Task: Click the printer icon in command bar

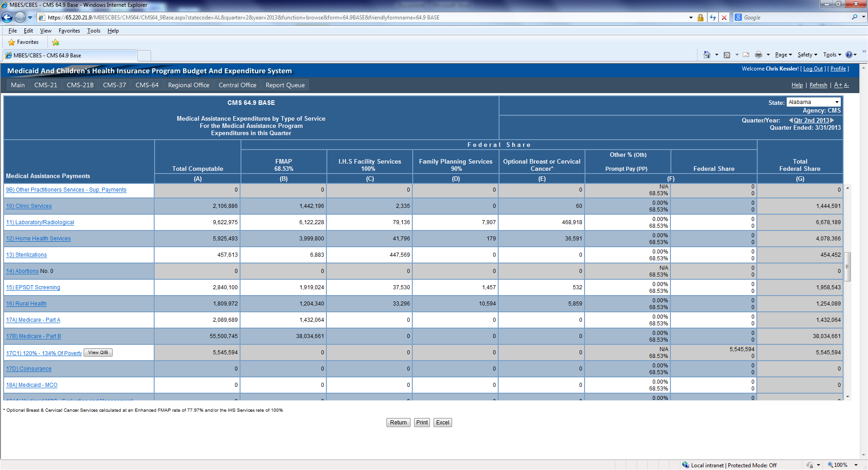Action: pos(759,55)
